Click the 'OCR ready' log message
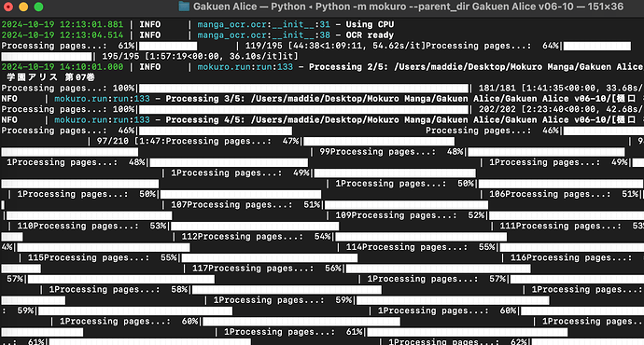The height and width of the screenshot is (345, 644). 370,35
